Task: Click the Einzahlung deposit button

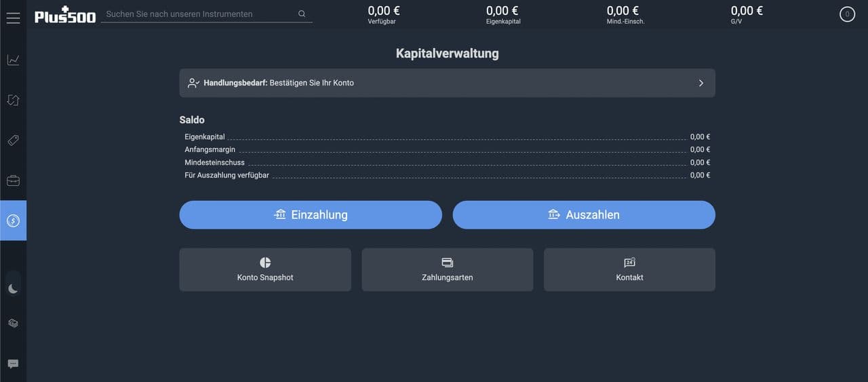Action: tap(311, 215)
